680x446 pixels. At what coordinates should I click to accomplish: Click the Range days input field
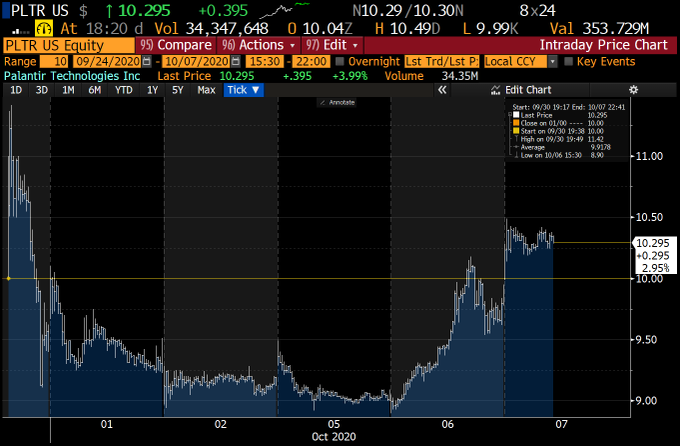tap(54, 61)
